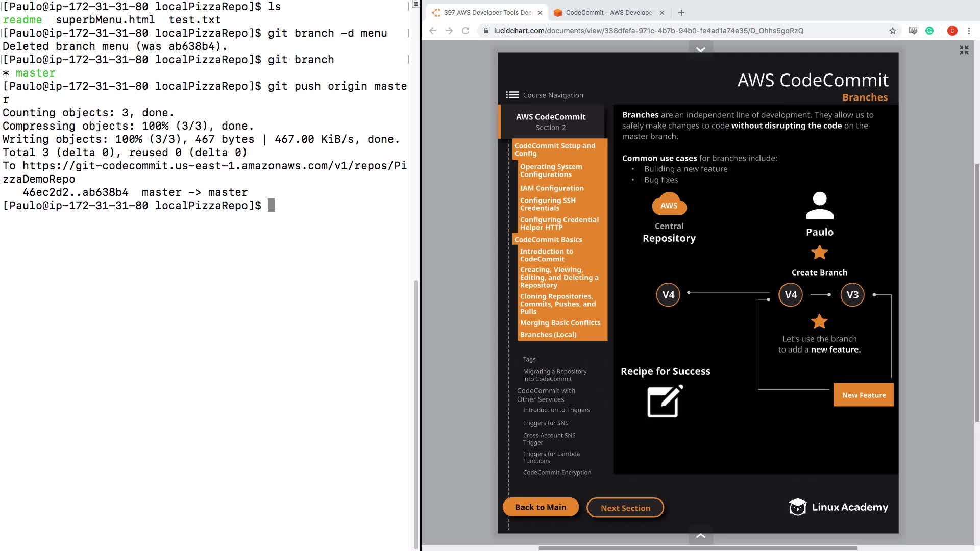The width and height of the screenshot is (980, 551).
Task: Click the Back to Main button
Action: [x=541, y=507]
